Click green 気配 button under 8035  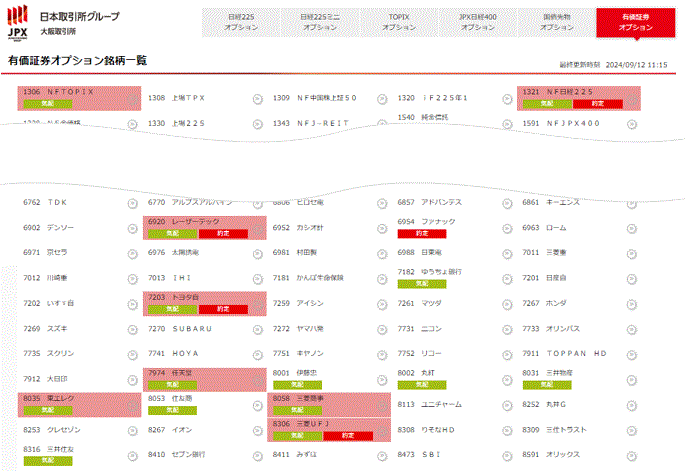click(48, 411)
